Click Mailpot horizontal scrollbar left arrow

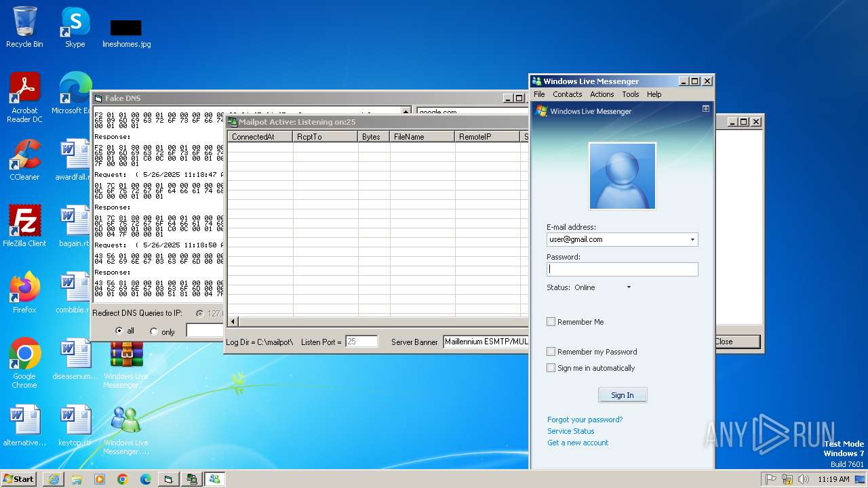pos(233,321)
